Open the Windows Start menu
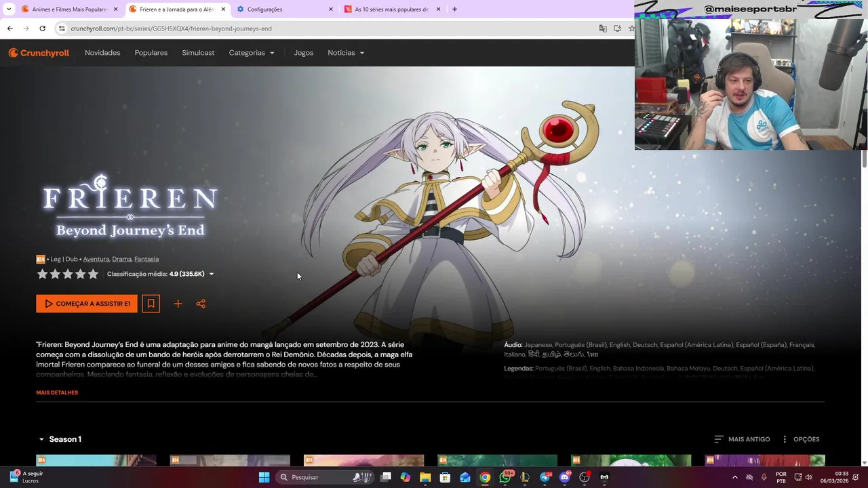 click(x=264, y=477)
